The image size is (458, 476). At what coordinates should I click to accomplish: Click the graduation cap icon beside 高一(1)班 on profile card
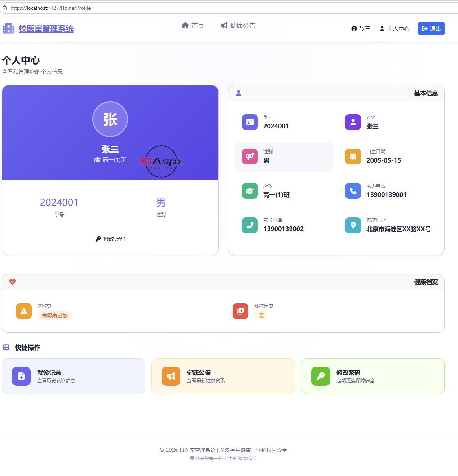click(97, 160)
